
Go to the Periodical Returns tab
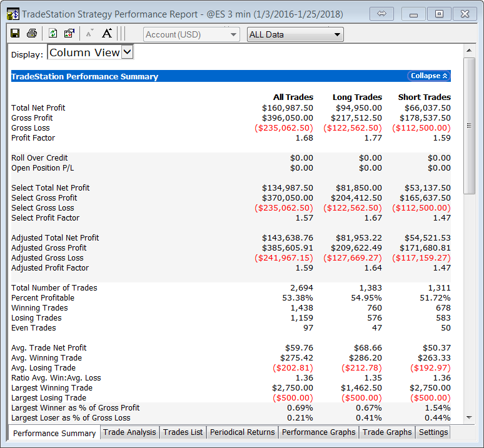coord(242,432)
